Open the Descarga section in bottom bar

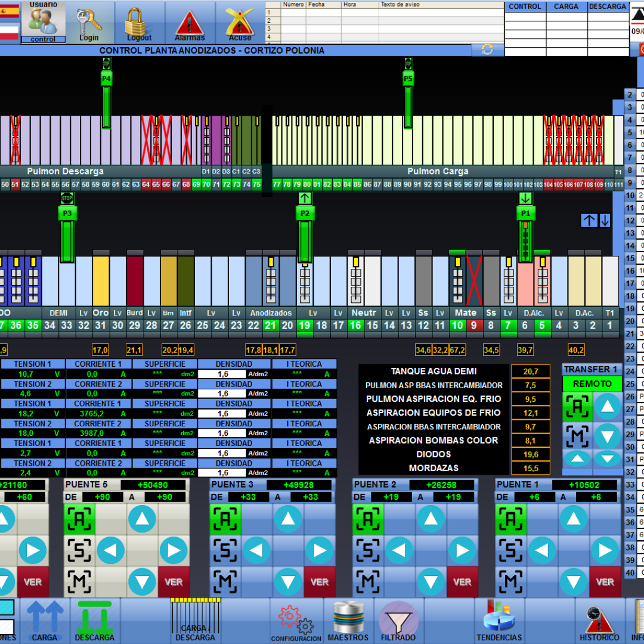[95, 620]
